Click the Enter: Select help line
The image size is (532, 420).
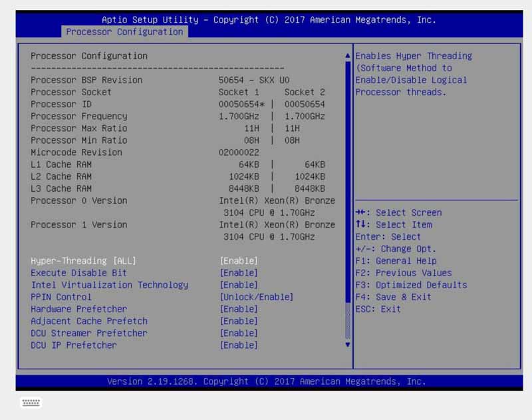(x=388, y=237)
